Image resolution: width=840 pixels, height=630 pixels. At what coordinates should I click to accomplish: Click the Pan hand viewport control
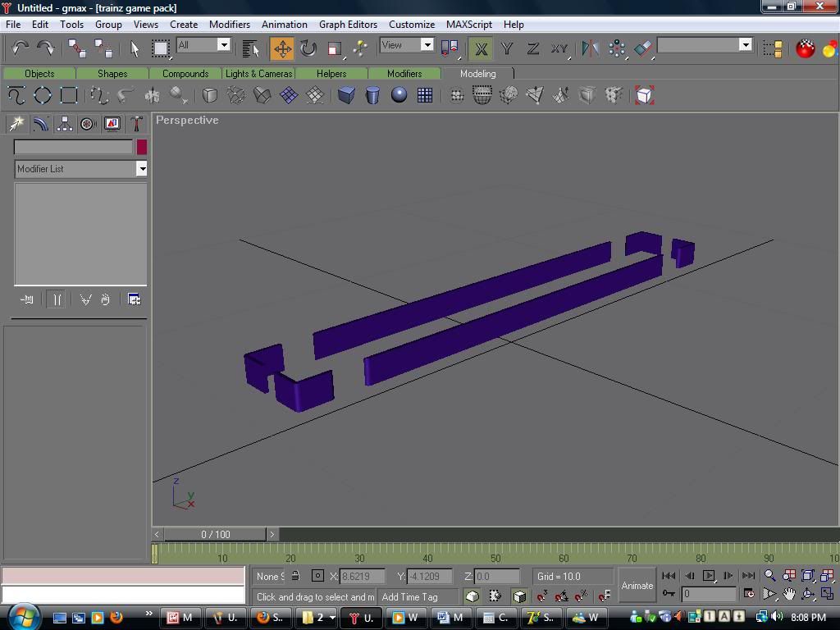pyautogui.click(x=788, y=594)
